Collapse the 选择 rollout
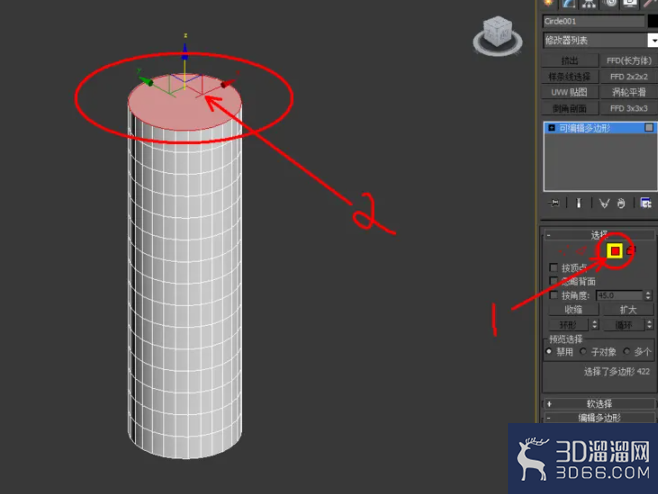658x494 pixels. point(599,235)
